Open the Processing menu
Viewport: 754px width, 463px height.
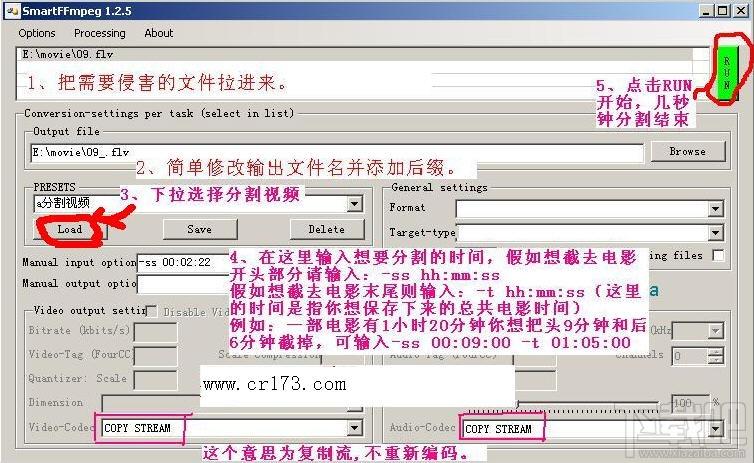tap(100, 33)
